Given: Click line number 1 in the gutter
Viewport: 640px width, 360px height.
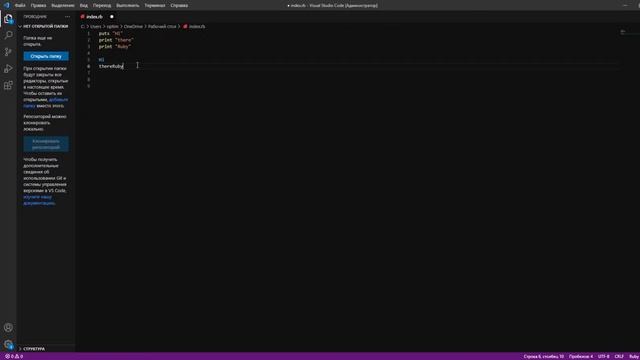Looking at the screenshot, I should pyautogui.click(x=89, y=33).
